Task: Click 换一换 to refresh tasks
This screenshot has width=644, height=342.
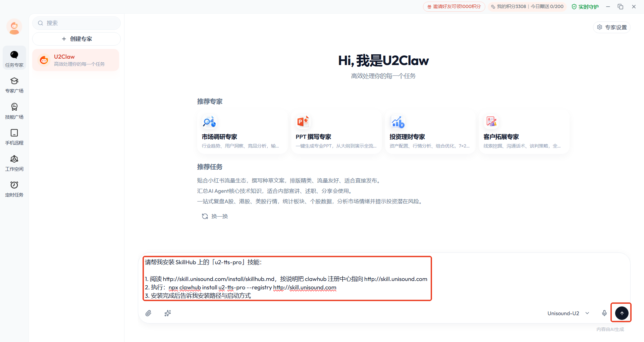Action: click(215, 216)
